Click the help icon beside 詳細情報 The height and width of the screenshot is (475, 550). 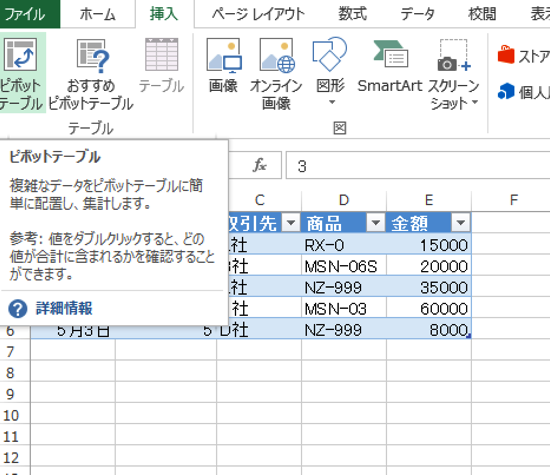click(x=18, y=309)
